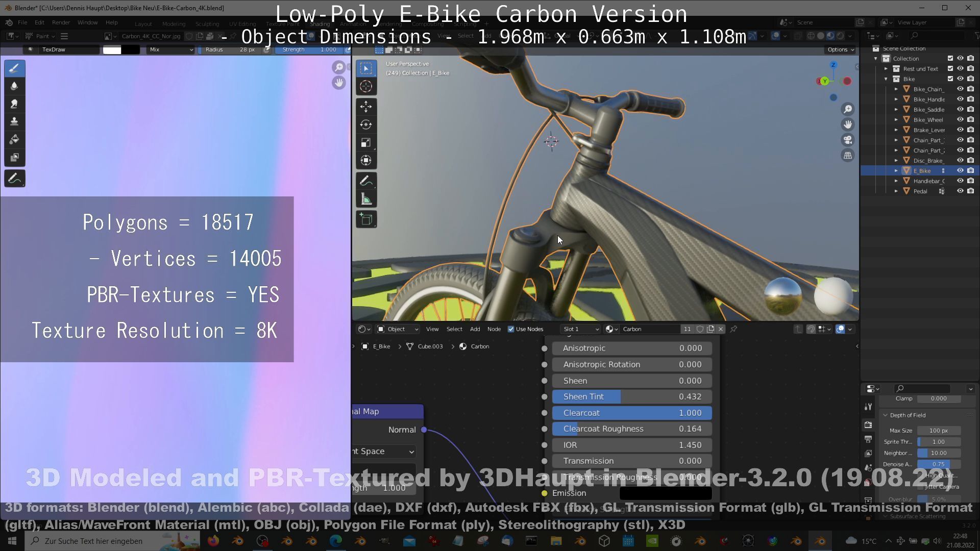Open the Window menu

(87, 22)
